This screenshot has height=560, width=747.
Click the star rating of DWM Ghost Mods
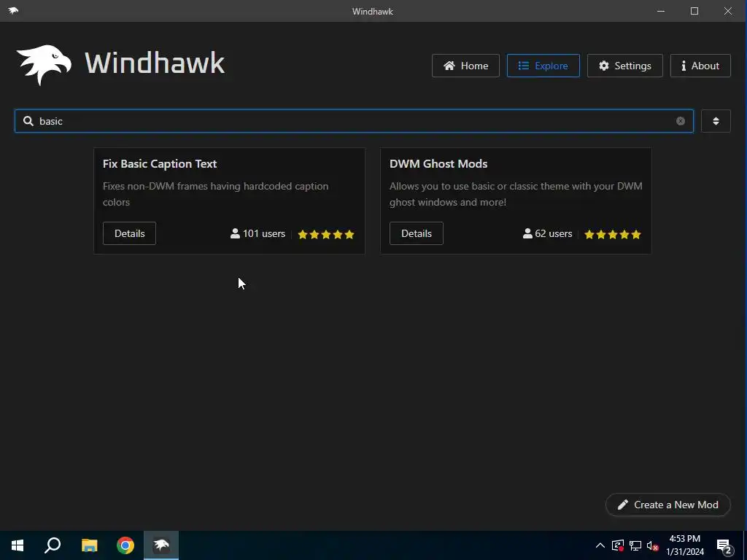click(613, 234)
